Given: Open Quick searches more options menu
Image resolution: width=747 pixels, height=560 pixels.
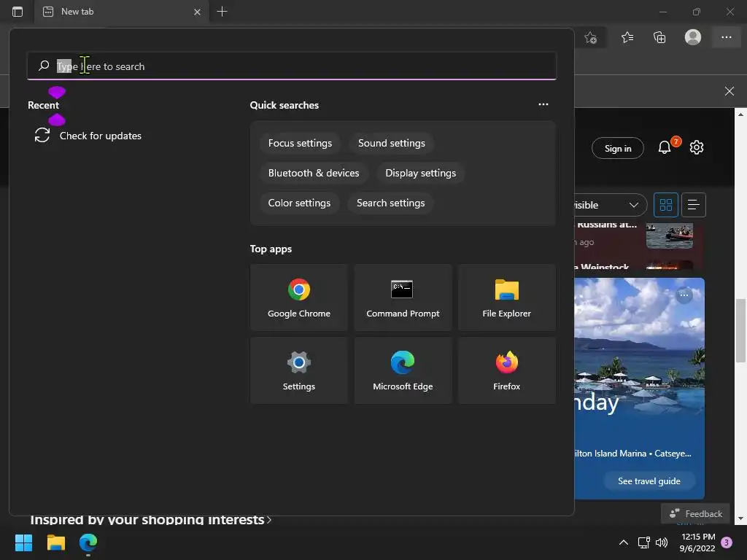Looking at the screenshot, I should click(543, 104).
